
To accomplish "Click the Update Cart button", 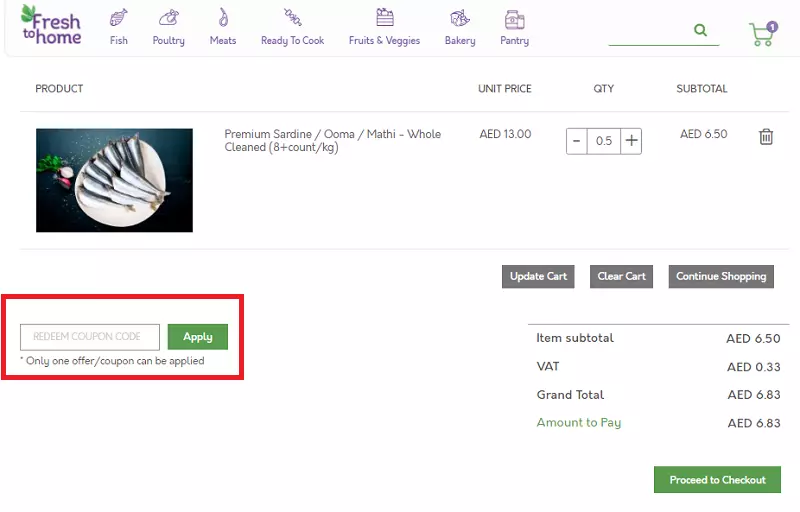I will click(538, 276).
